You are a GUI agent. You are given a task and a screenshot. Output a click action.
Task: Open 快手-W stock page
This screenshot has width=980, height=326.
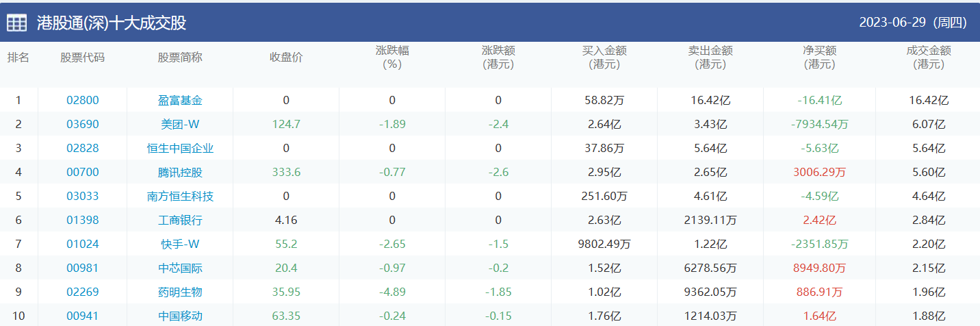point(180,244)
